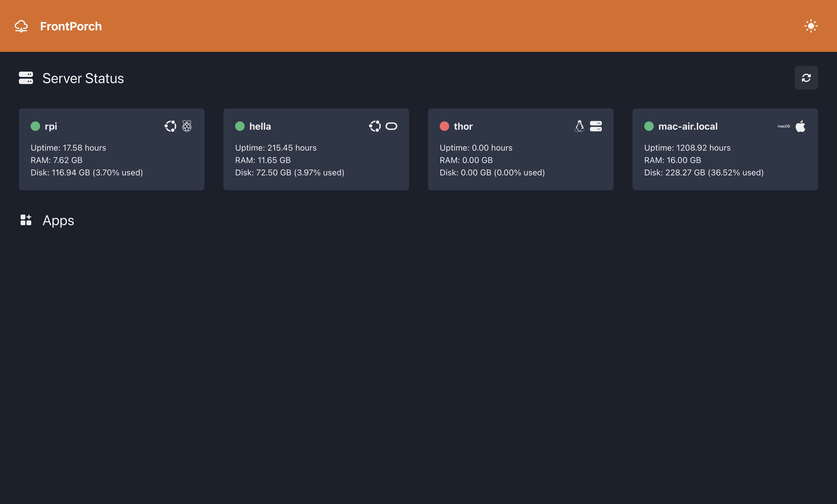Toggle the light theme sun icon
Image resolution: width=837 pixels, height=504 pixels.
tap(811, 26)
